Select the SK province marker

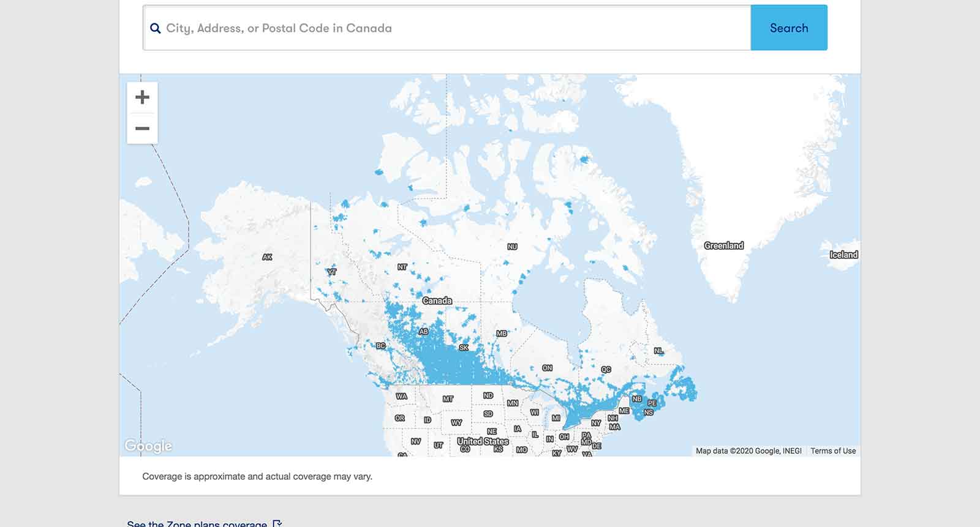(464, 348)
